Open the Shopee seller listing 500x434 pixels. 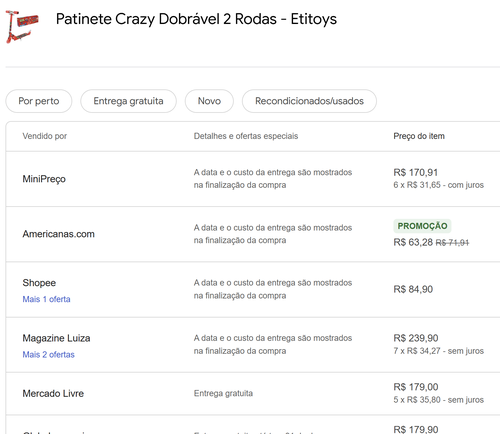coord(39,283)
